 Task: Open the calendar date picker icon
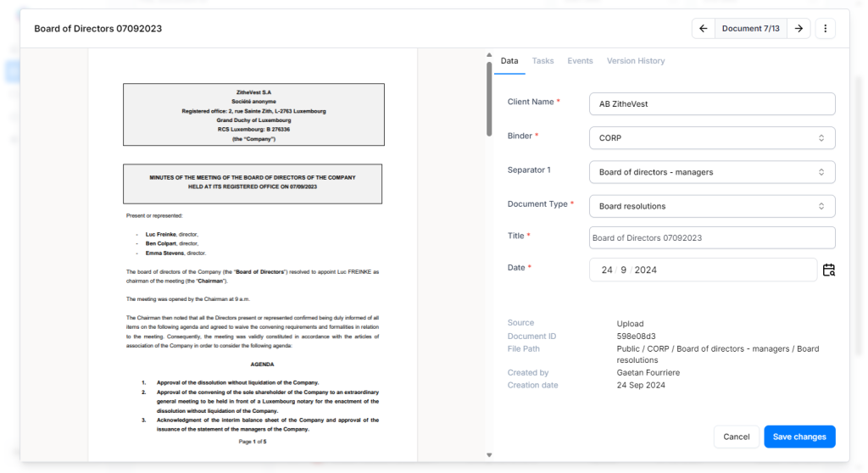[x=828, y=270]
